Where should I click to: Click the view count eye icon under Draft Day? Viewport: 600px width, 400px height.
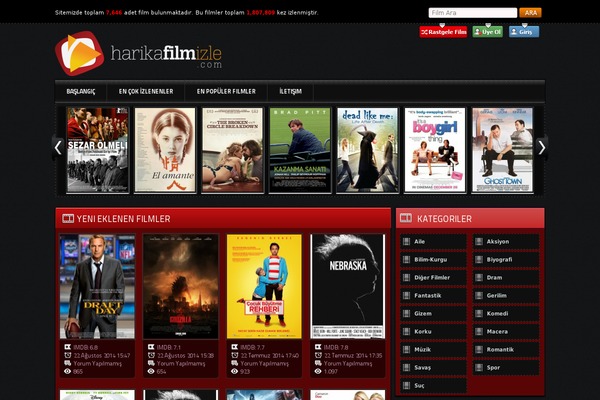pyautogui.click(x=68, y=371)
